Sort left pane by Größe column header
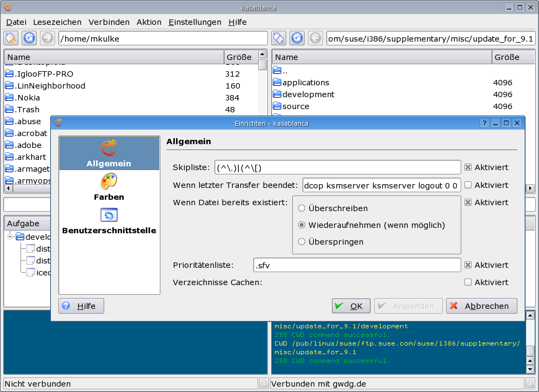 pyautogui.click(x=240, y=57)
